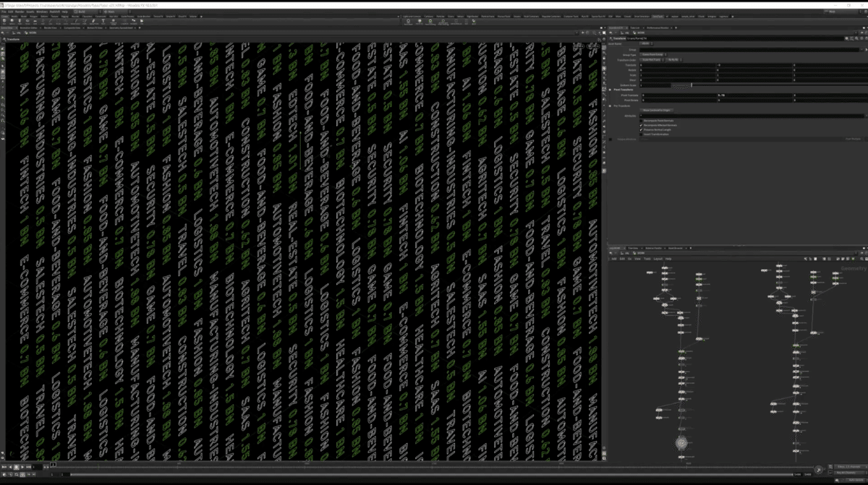868x485 pixels.
Task: Open the Main radial menu dropdown
Action: [118, 12]
